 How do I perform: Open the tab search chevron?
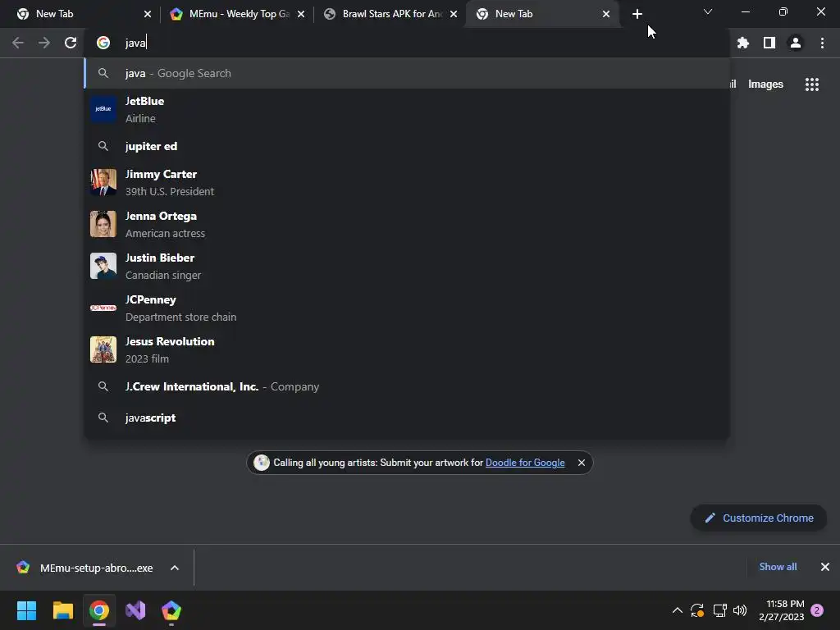coord(708,11)
